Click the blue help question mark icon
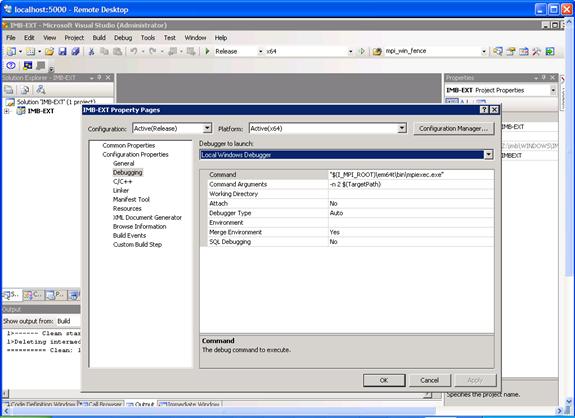575x418 pixels. point(11,65)
